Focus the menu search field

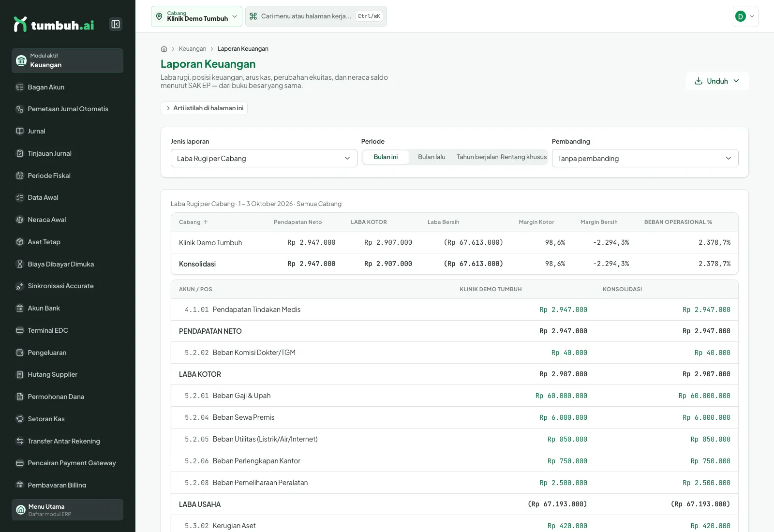(x=316, y=16)
